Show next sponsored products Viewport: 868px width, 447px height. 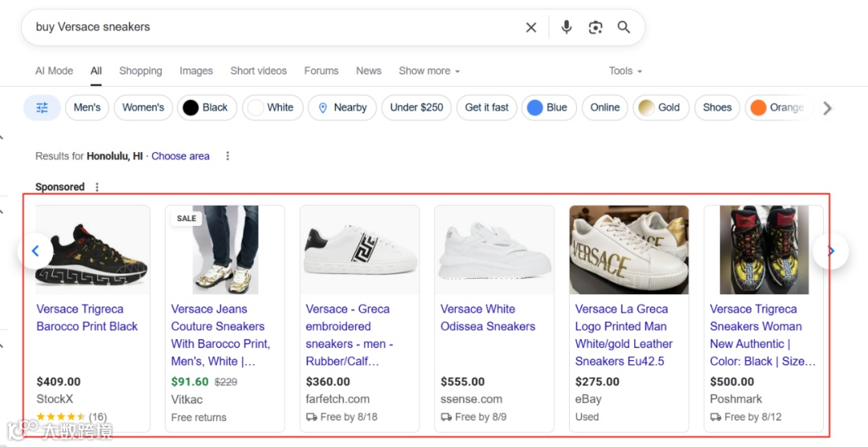[831, 252]
